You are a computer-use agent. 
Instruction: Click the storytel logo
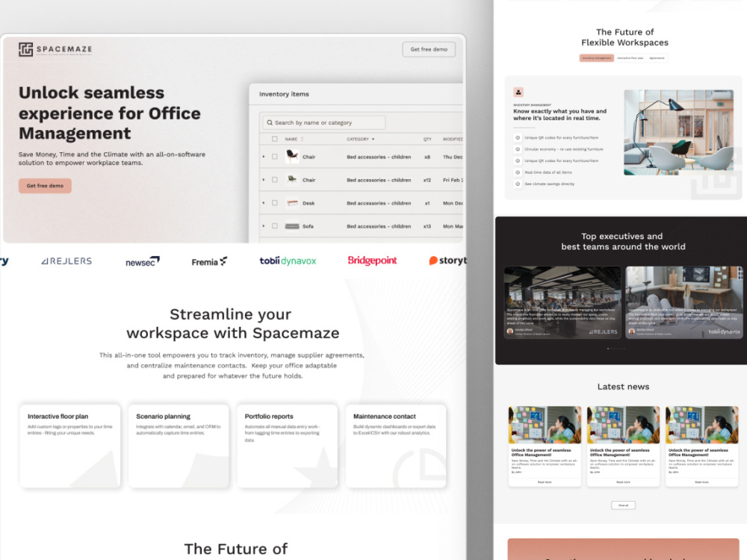447,261
